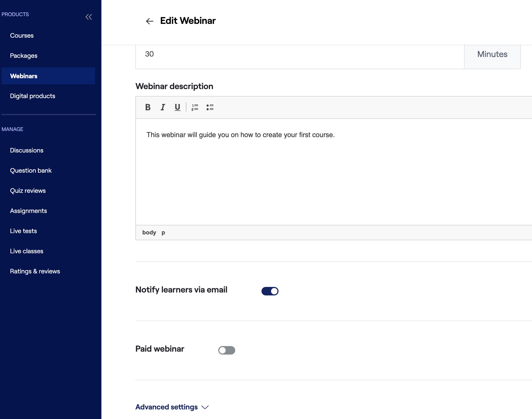Open the Minutes duration unit selector
Viewport: 532px width, 419px height.
(492, 54)
